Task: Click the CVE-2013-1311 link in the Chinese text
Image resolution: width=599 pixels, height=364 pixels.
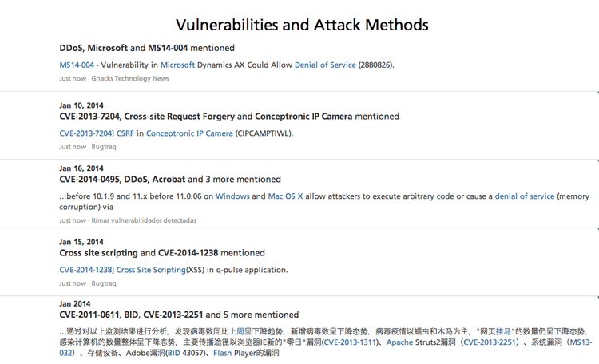Action: pos(351,342)
